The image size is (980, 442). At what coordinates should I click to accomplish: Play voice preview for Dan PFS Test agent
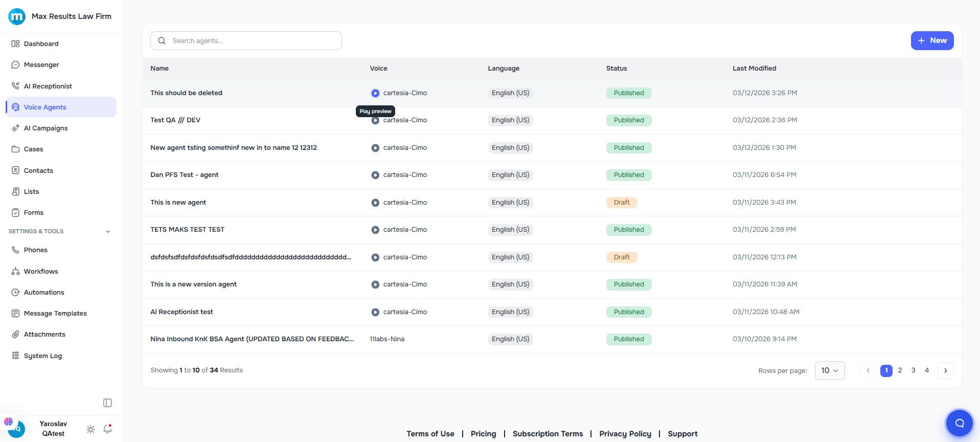[x=375, y=175]
